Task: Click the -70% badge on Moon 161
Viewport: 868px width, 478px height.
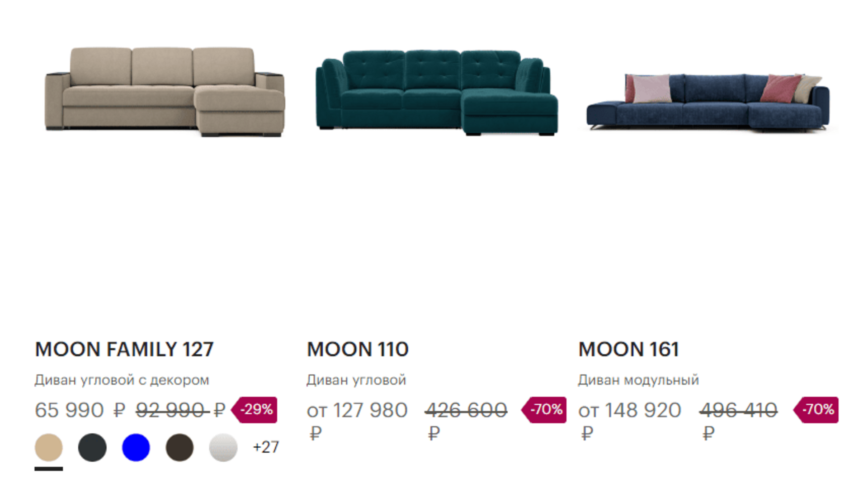Action: 816,410
